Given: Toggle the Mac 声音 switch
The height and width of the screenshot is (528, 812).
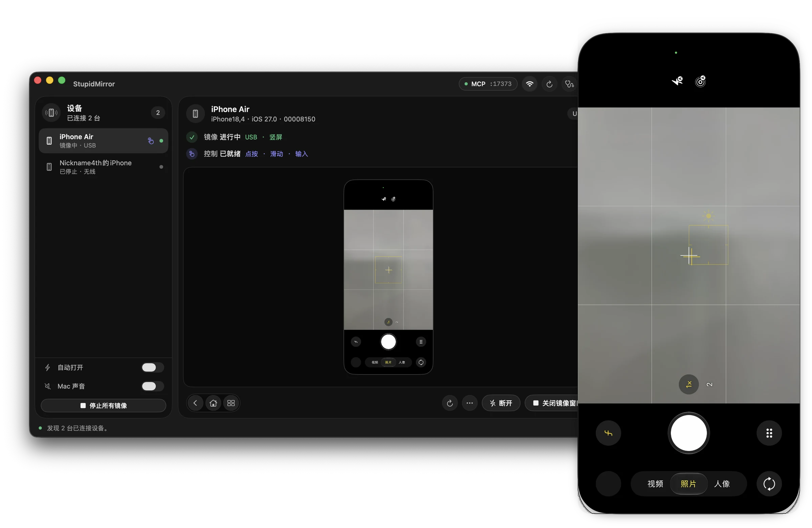Looking at the screenshot, I should click(153, 386).
